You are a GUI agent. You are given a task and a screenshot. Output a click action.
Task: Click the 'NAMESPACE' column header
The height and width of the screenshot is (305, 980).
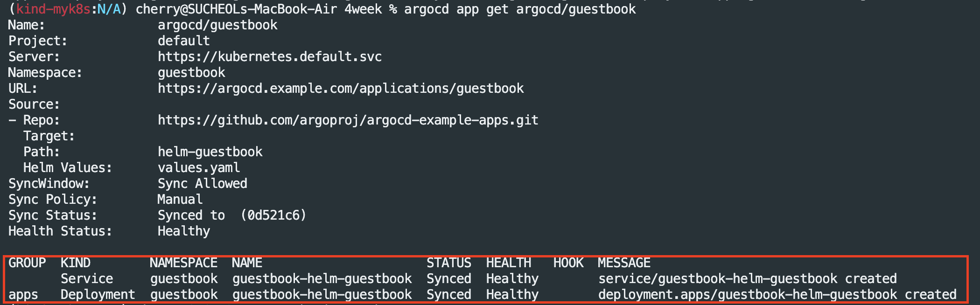[x=184, y=263]
